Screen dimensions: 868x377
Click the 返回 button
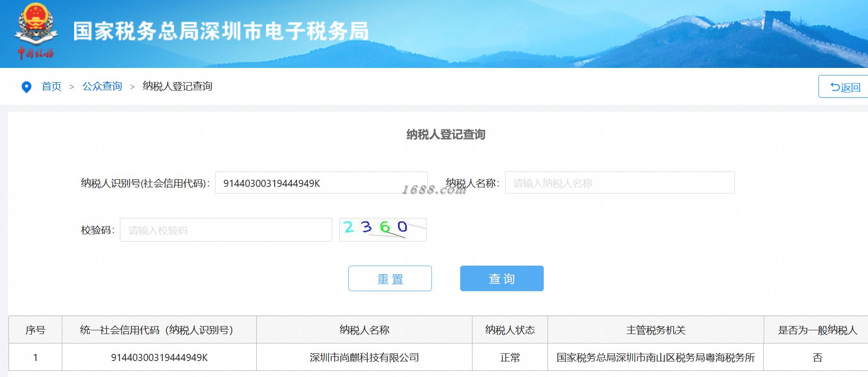tap(843, 87)
